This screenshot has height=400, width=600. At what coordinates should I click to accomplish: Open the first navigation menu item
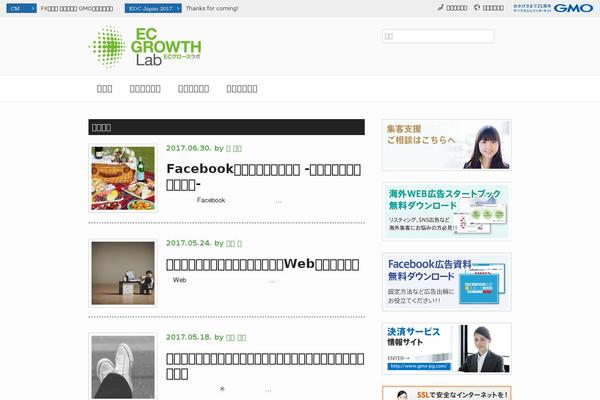pyautogui.click(x=104, y=89)
